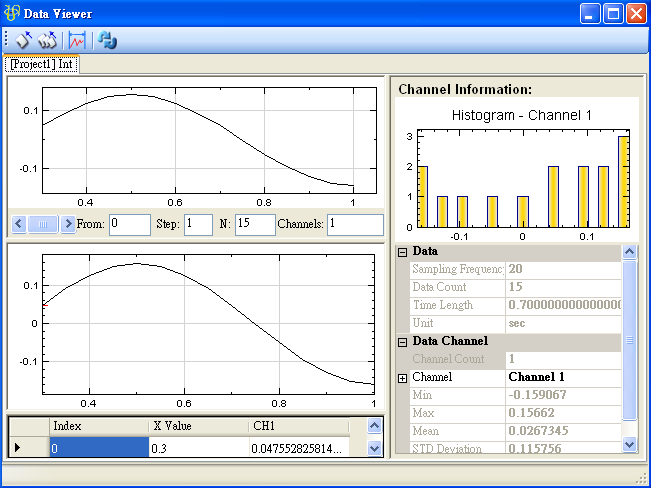Select the Data Count value 15
651x488 pixels.
pyautogui.click(x=563, y=287)
